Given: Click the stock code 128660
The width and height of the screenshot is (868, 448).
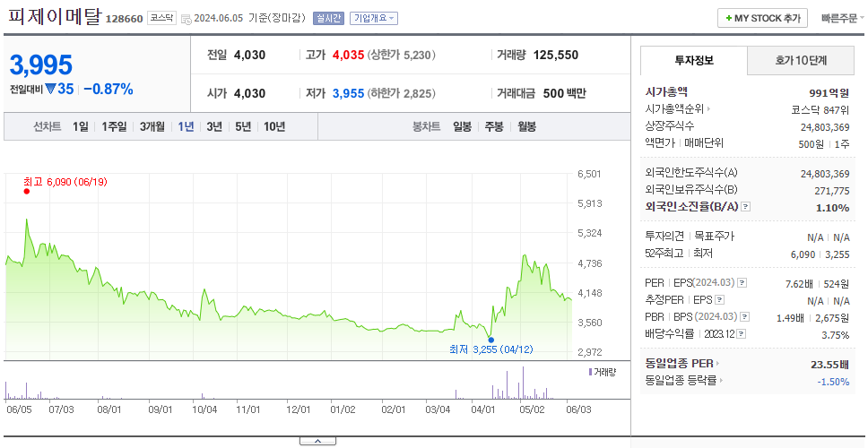Looking at the screenshot, I should click(124, 19).
